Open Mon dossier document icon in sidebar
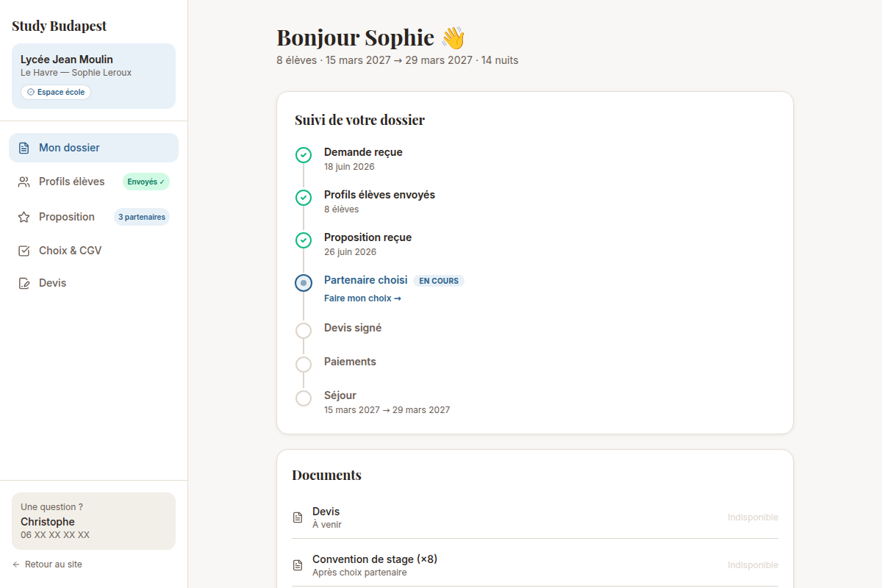The height and width of the screenshot is (588, 882). pyautogui.click(x=24, y=148)
